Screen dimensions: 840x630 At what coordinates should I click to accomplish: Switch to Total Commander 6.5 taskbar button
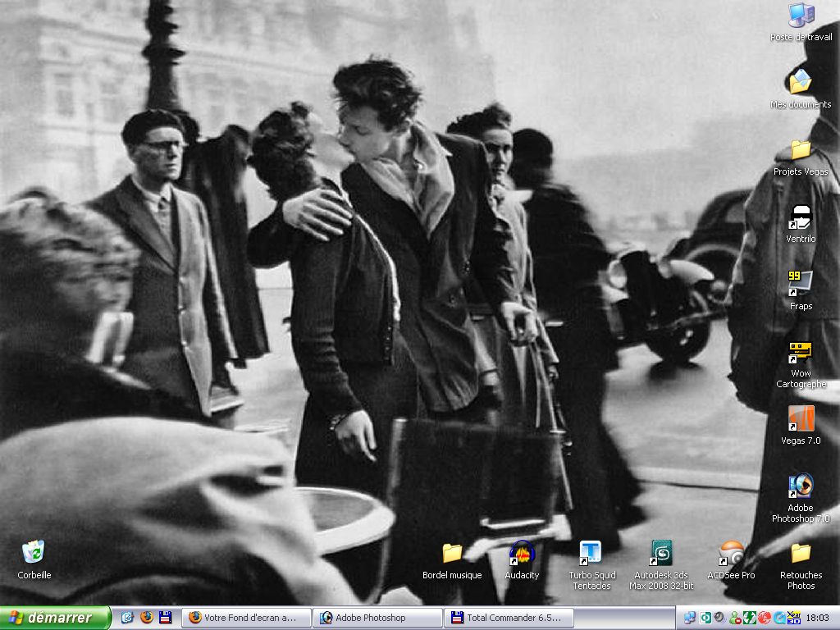click(x=509, y=618)
